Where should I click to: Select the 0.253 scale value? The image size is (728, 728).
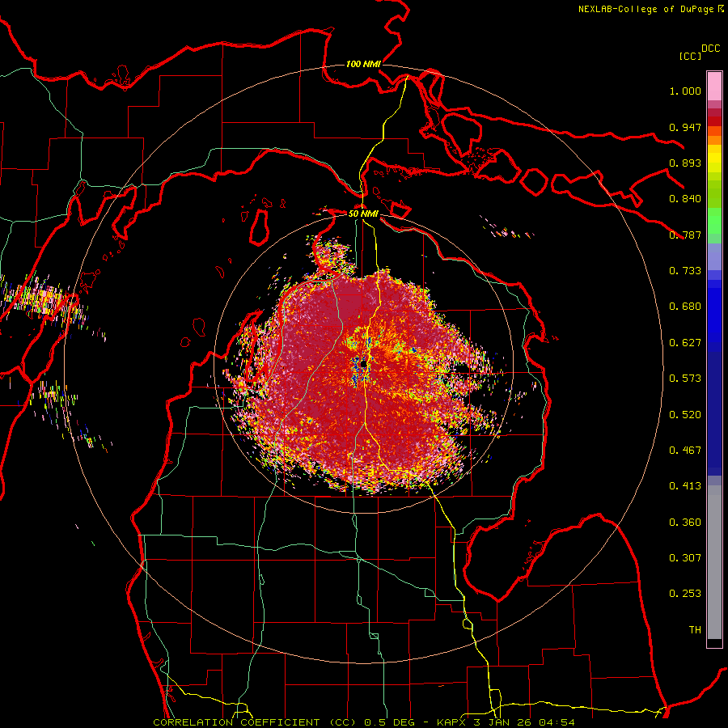tap(685, 594)
